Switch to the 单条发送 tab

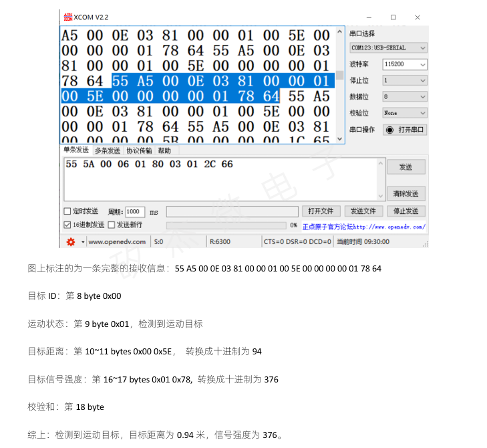coord(76,150)
